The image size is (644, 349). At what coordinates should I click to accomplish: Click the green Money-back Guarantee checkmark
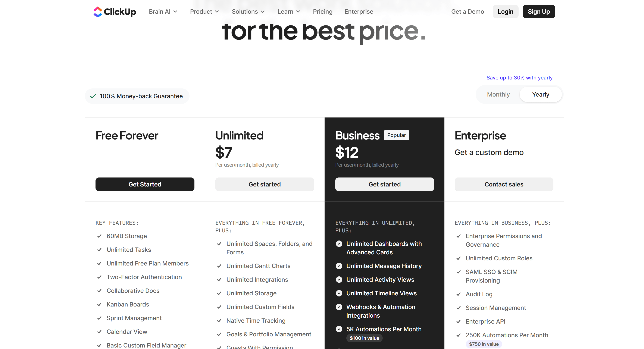coord(93,96)
